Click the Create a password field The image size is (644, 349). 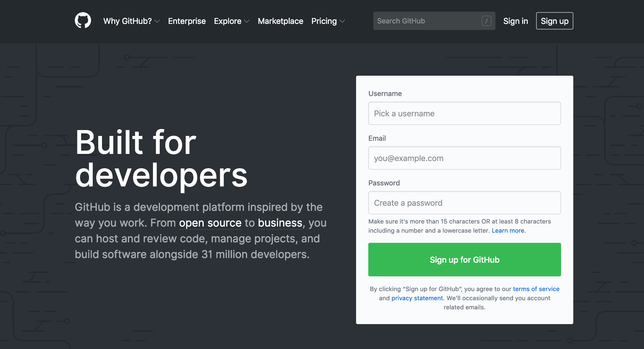click(464, 203)
